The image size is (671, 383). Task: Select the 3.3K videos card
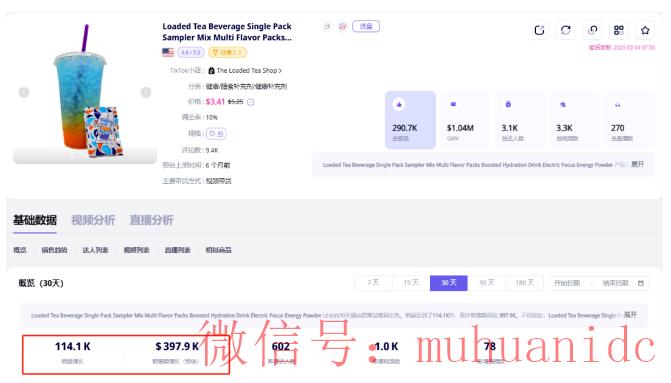tap(574, 120)
